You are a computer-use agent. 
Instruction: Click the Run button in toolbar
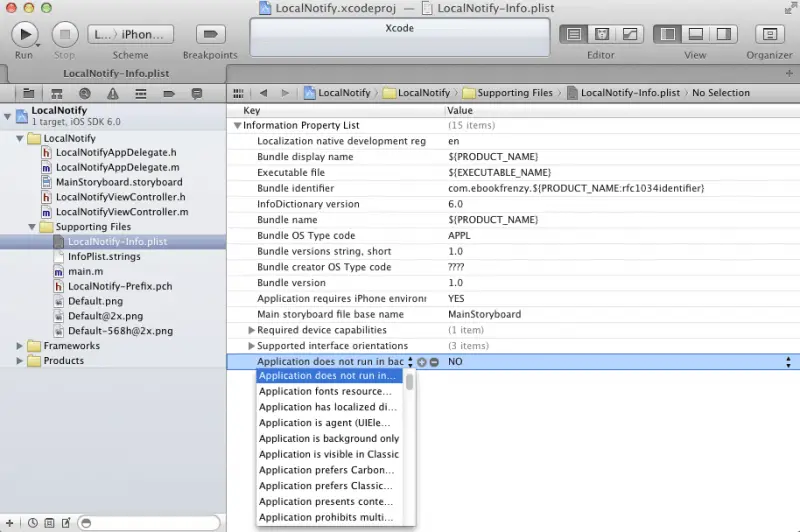click(x=24, y=34)
